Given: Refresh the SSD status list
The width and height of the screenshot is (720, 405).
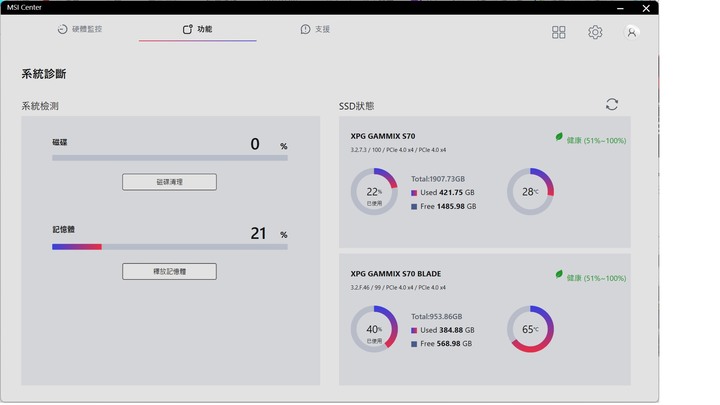Looking at the screenshot, I should point(612,104).
